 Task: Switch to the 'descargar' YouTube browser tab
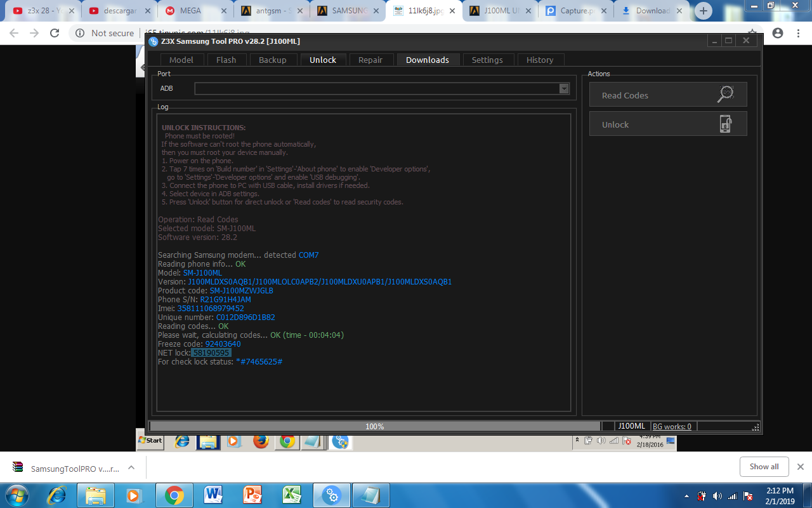coord(121,11)
